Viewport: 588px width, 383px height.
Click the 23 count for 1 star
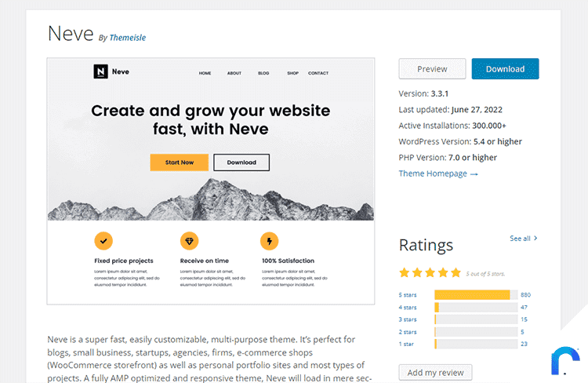point(524,344)
